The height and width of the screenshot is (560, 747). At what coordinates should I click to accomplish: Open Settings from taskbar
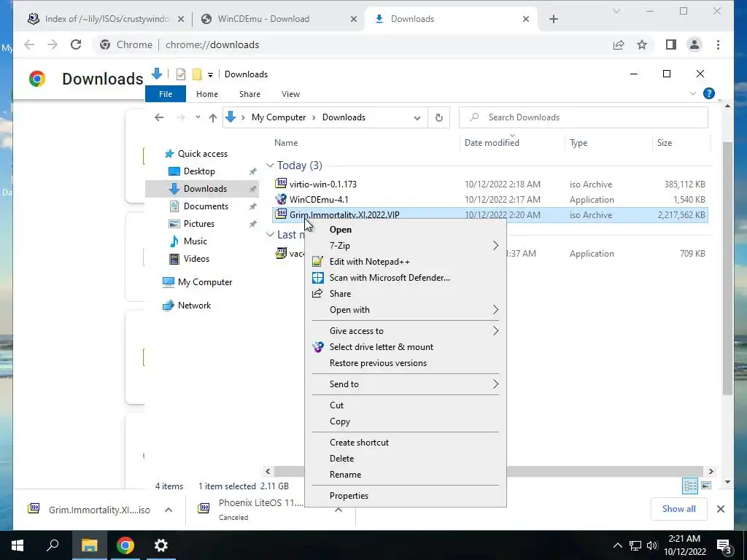pyautogui.click(x=161, y=545)
